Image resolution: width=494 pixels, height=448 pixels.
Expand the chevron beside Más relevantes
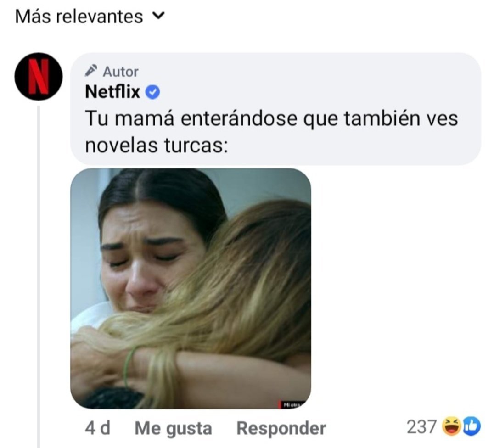pos(158,16)
